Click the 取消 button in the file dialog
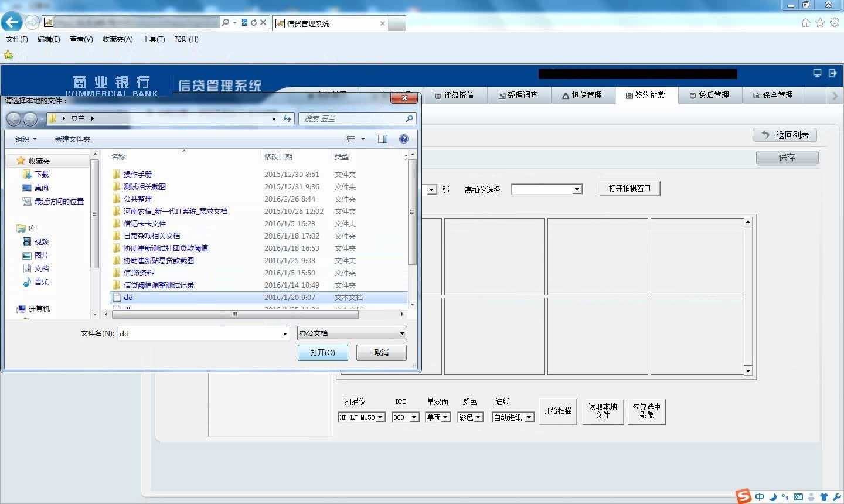Viewport: 844px width, 504px height. tap(382, 353)
